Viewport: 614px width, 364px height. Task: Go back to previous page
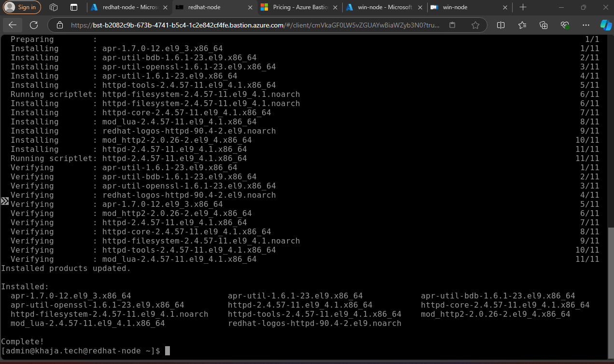tap(13, 25)
